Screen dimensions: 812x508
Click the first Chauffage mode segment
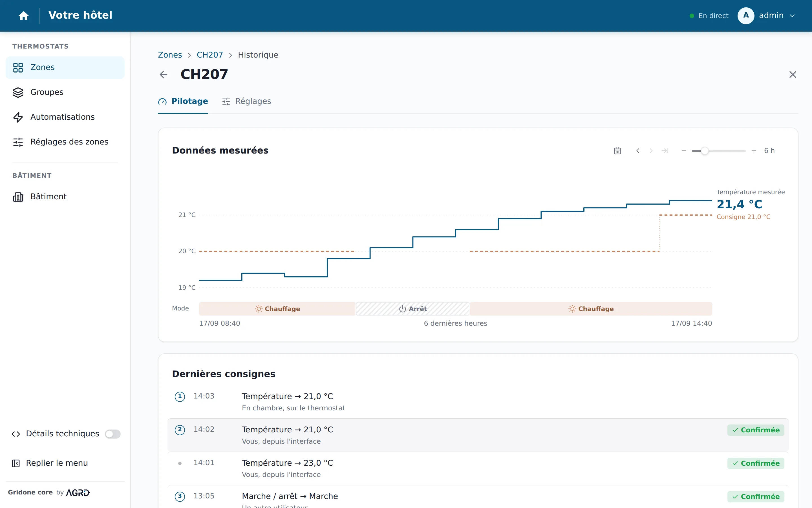click(277, 309)
